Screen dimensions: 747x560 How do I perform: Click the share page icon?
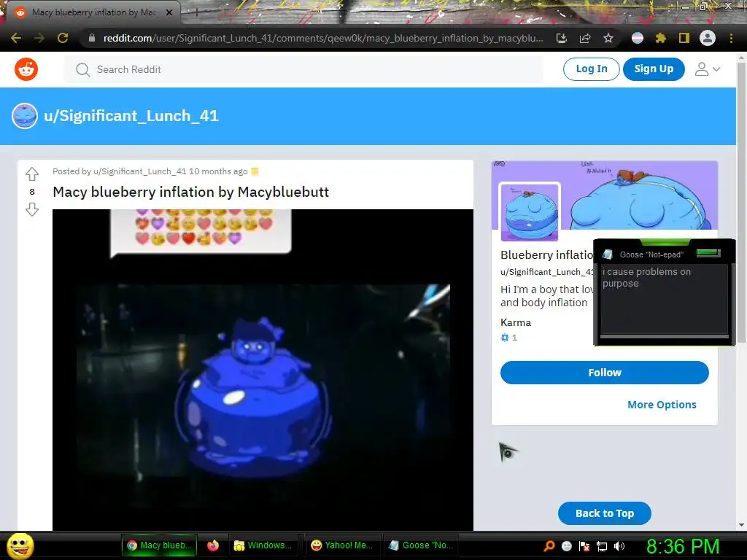pyautogui.click(x=585, y=38)
